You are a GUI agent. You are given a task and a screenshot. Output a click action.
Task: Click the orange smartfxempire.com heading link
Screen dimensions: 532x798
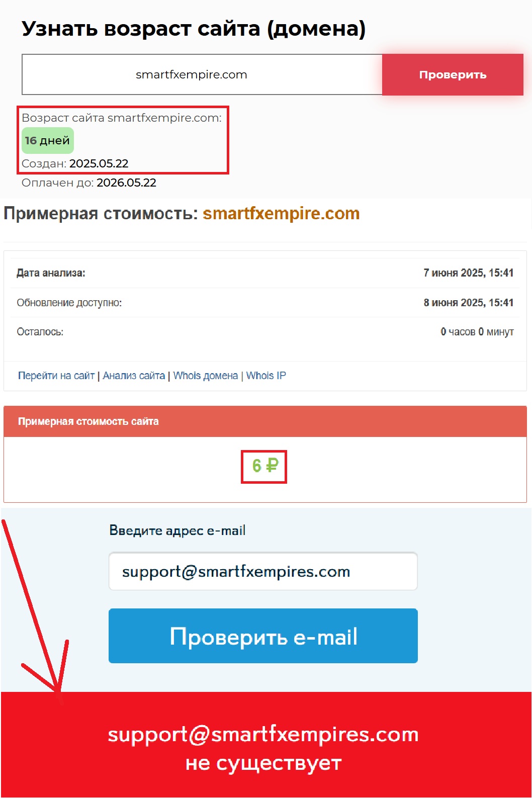[281, 214]
